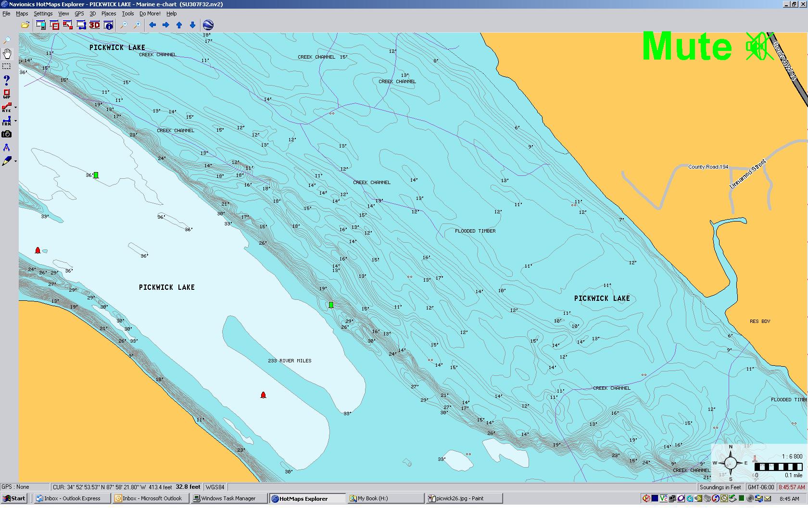This screenshot has width=808, height=532.
Task: Toggle the Mute speaker icon
Action: (x=758, y=47)
